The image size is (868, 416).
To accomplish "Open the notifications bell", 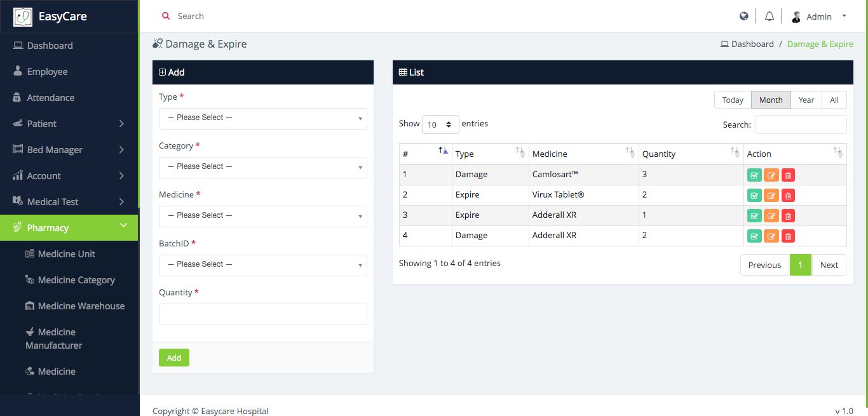I will pyautogui.click(x=770, y=17).
